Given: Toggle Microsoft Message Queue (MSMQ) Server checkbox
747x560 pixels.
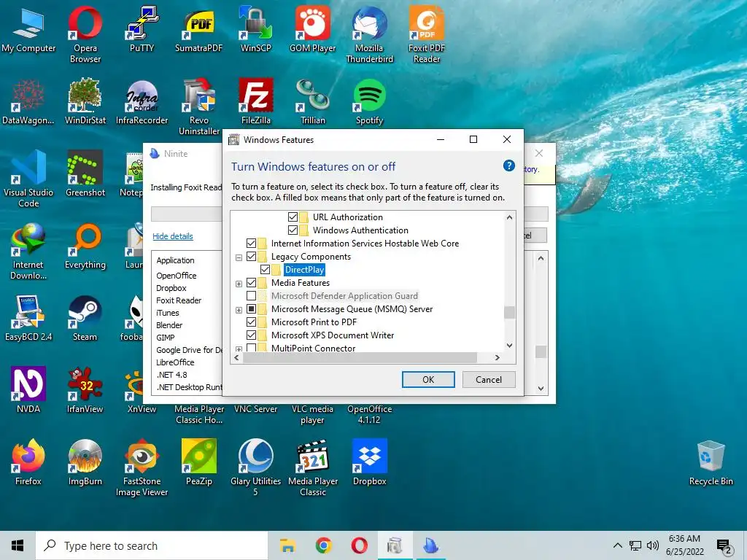Looking at the screenshot, I should 251,309.
